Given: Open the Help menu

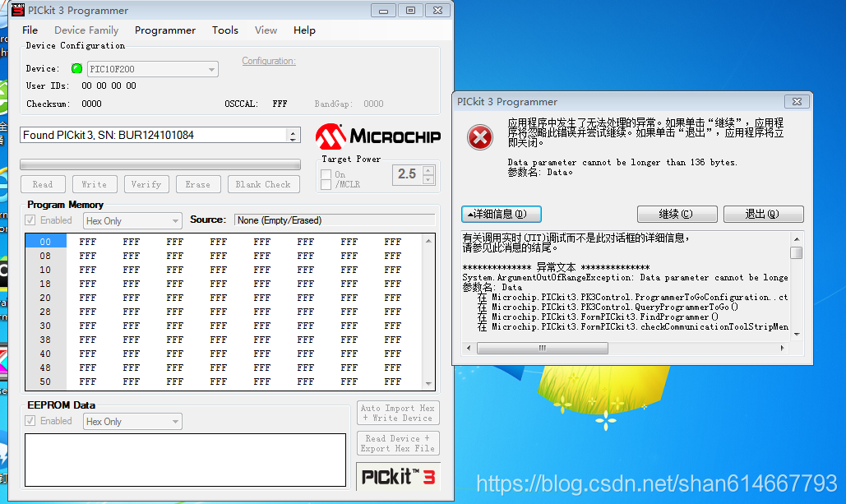Looking at the screenshot, I should tap(304, 30).
